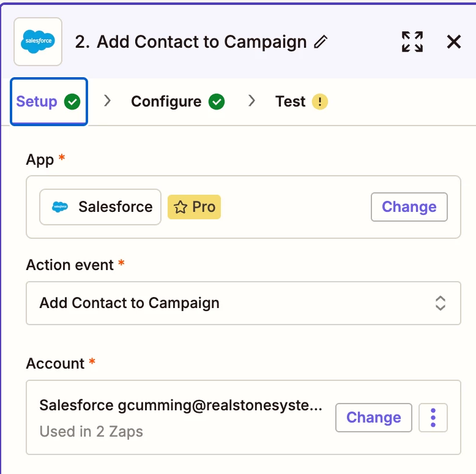
Task: Change the selected App
Action: click(x=409, y=207)
